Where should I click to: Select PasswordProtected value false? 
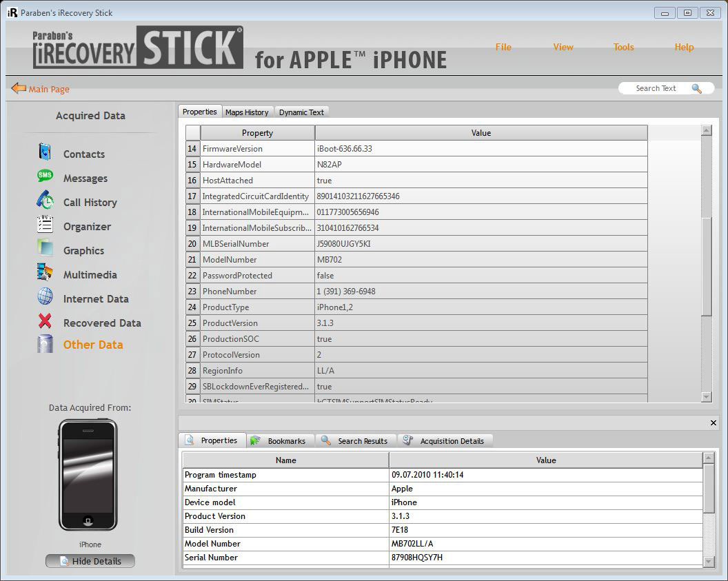[x=325, y=275]
